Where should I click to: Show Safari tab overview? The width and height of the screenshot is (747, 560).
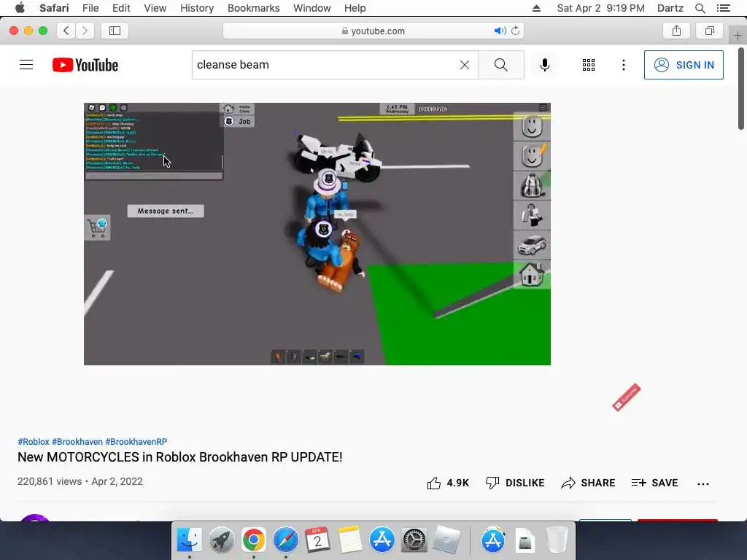(709, 31)
